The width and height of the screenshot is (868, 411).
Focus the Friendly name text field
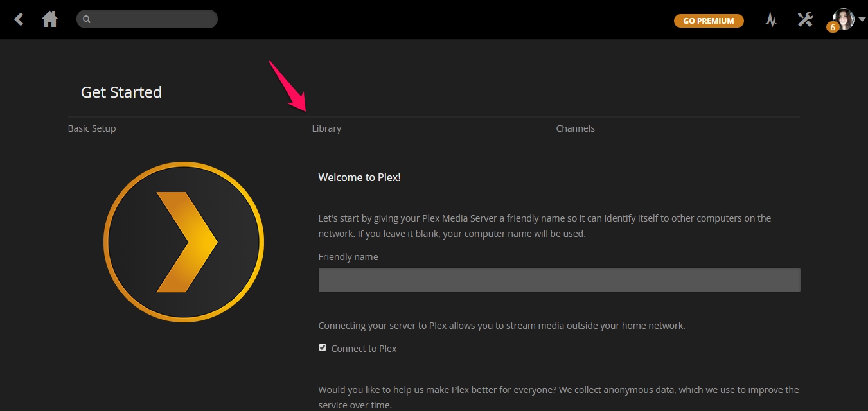[x=559, y=280]
